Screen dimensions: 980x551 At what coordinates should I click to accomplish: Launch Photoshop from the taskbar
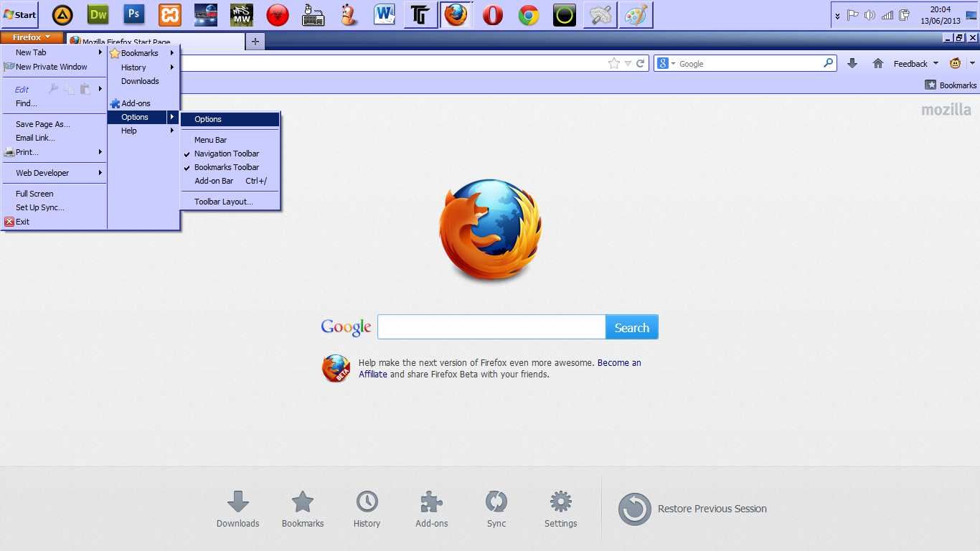(134, 14)
